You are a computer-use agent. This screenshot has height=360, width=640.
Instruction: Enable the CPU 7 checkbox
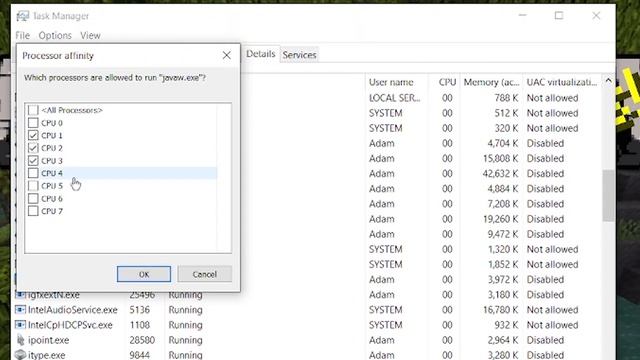click(33, 211)
